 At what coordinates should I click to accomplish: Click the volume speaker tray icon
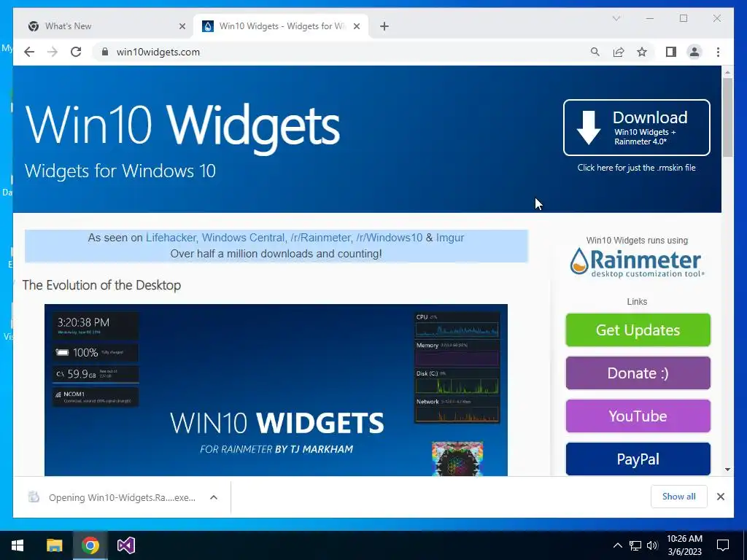(x=652, y=545)
